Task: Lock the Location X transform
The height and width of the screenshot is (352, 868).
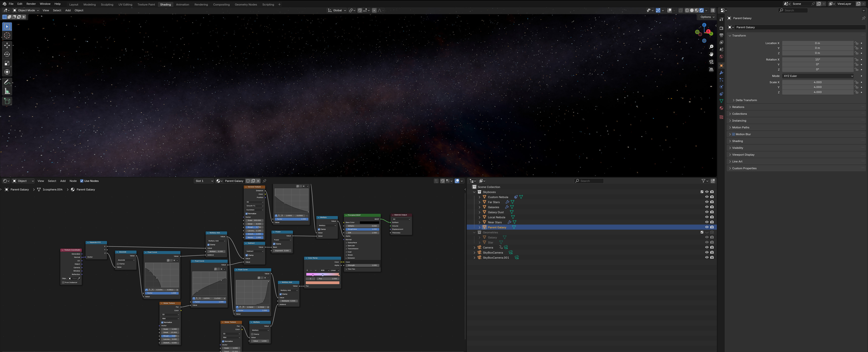Action: click(x=856, y=43)
